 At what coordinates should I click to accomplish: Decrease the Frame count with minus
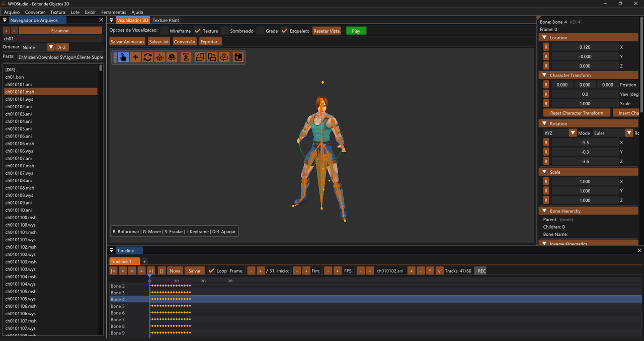[251, 271]
